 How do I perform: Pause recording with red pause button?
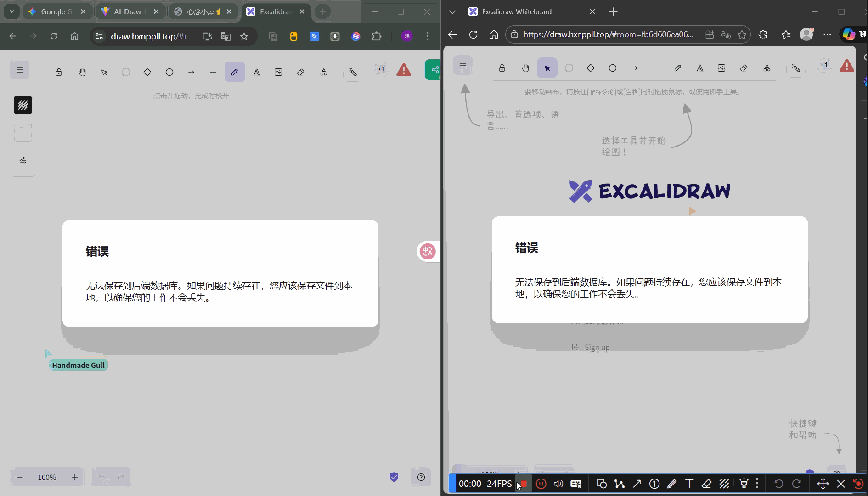[x=541, y=484]
